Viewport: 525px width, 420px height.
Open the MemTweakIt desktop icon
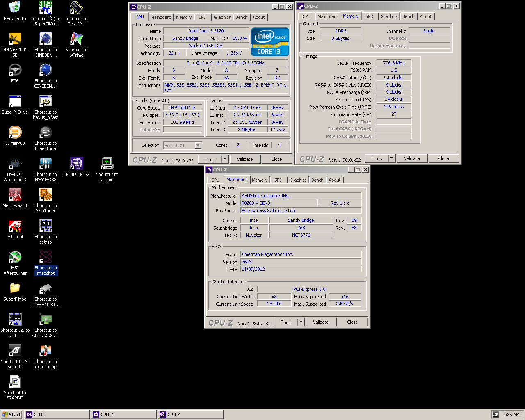pyautogui.click(x=15, y=198)
